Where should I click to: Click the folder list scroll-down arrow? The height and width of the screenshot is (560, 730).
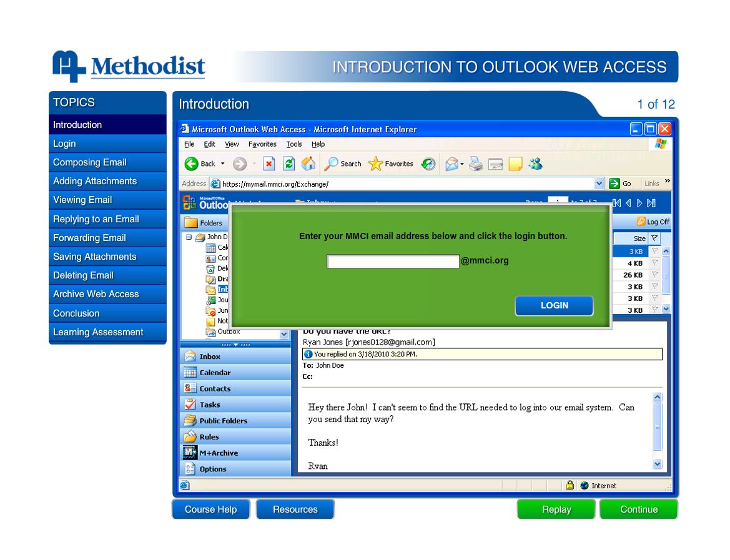(x=284, y=334)
